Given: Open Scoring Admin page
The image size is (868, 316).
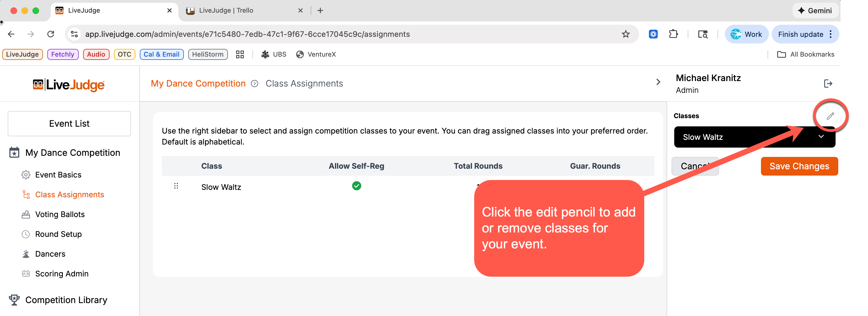Looking at the screenshot, I should coord(62,274).
